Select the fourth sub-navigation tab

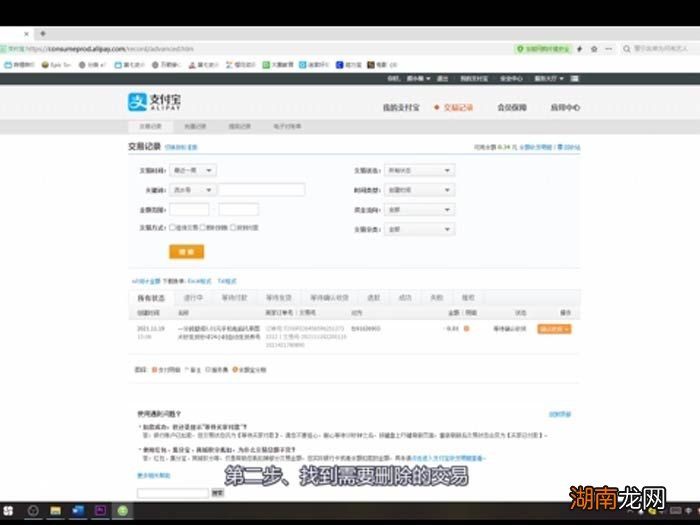287,126
